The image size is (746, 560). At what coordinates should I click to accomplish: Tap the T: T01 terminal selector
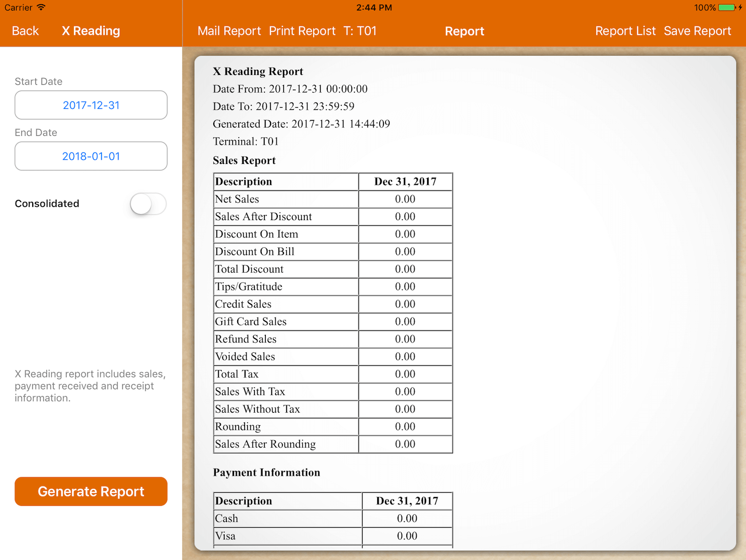pos(360,31)
